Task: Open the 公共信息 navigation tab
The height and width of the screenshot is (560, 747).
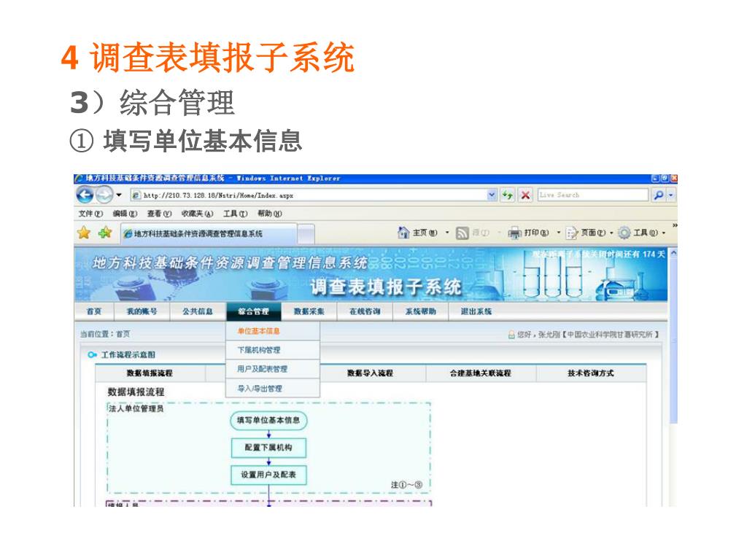Action: [197, 311]
